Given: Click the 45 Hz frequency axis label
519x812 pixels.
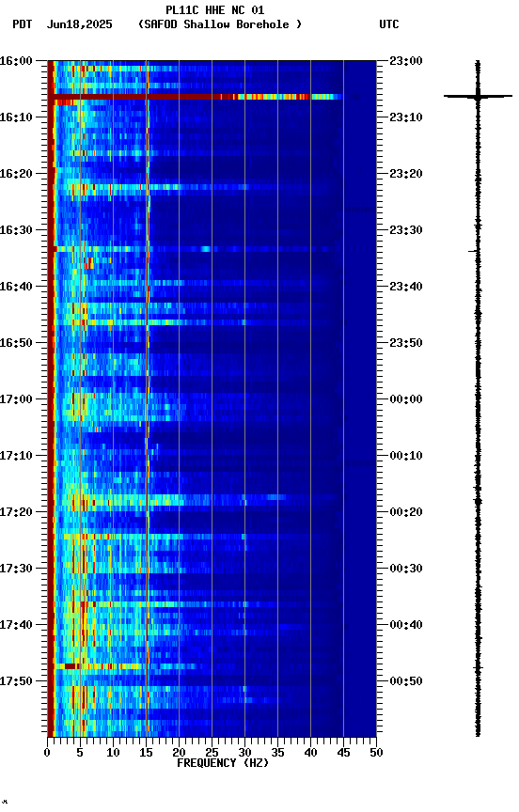Looking at the screenshot, I should (343, 753).
